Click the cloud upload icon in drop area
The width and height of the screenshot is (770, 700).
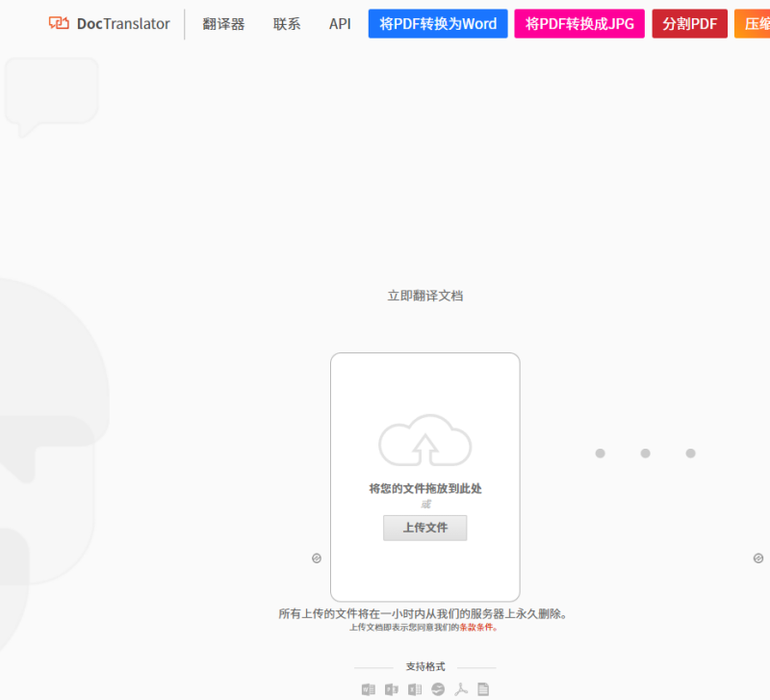point(424,438)
